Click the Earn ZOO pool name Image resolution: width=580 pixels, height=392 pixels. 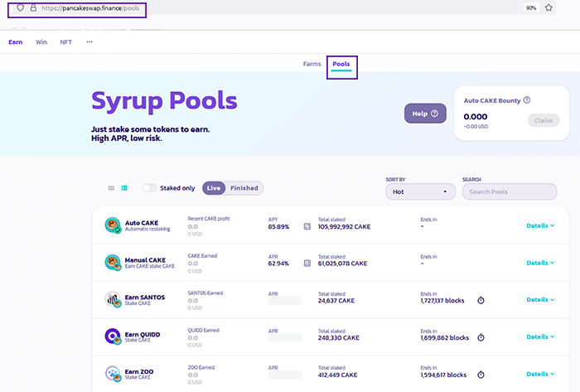click(139, 371)
